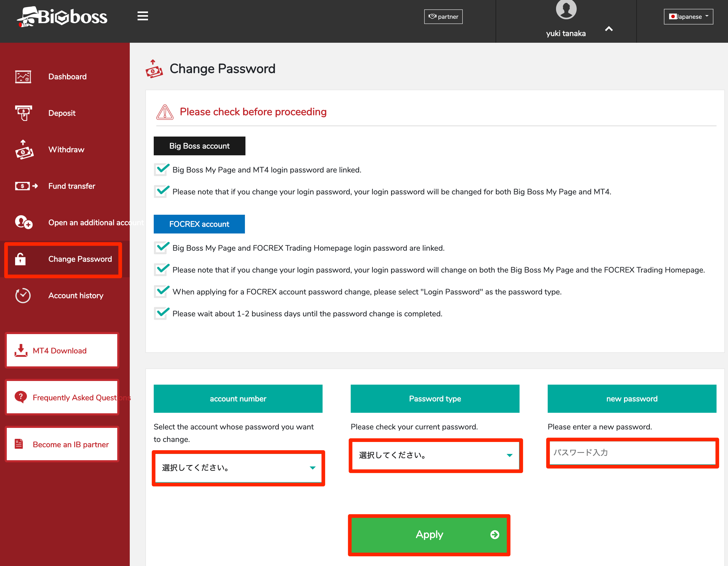Click the new password input field

pos(632,452)
